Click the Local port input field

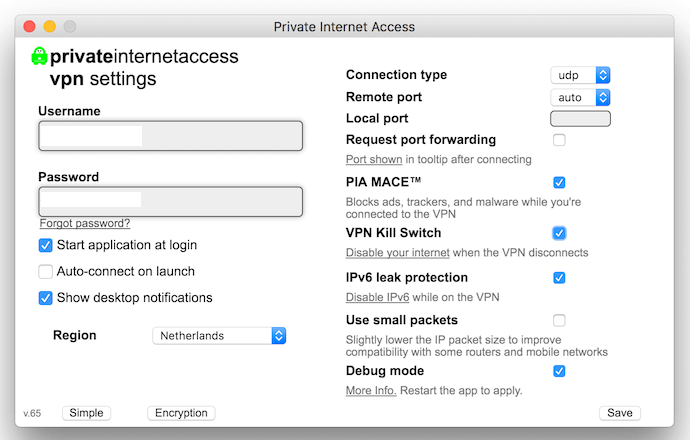point(580,118)
